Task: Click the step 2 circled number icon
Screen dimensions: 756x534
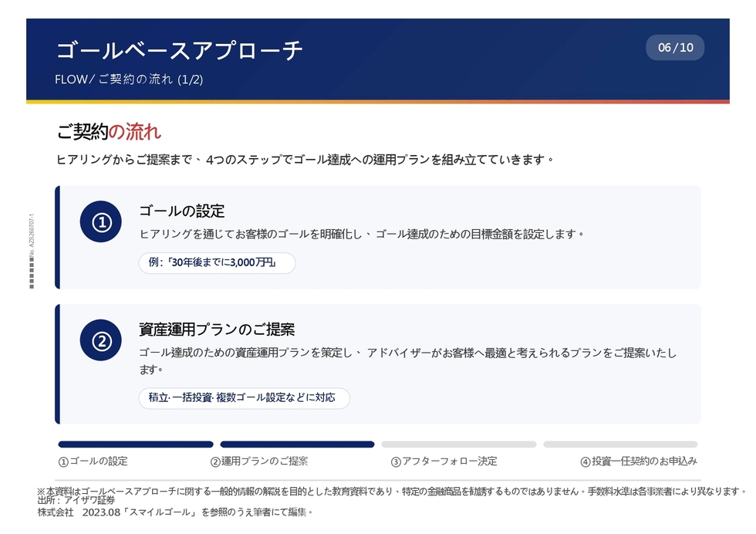Action: [x=101, y=340]
